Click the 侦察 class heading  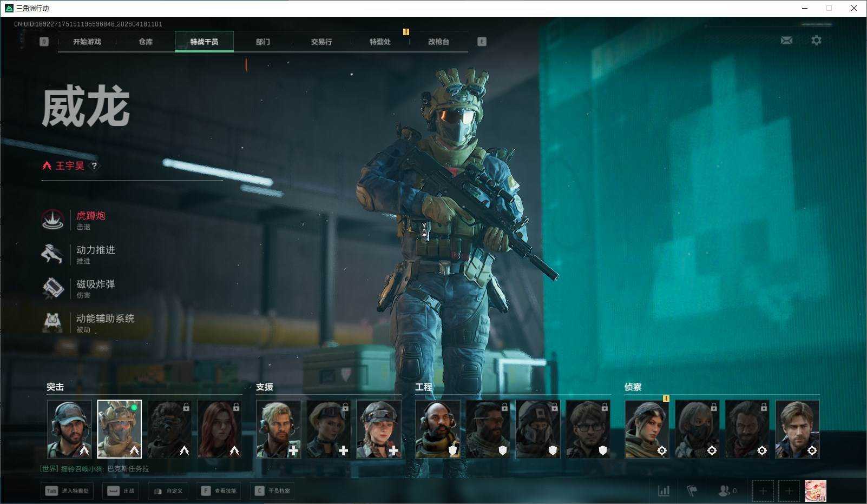[633, 387]
